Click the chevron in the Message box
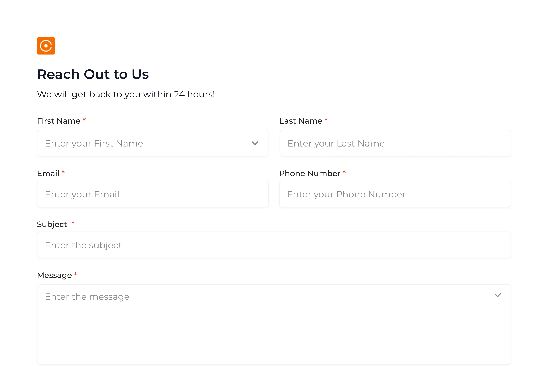This screenshot has height=392, width=548. pos(498,295)
